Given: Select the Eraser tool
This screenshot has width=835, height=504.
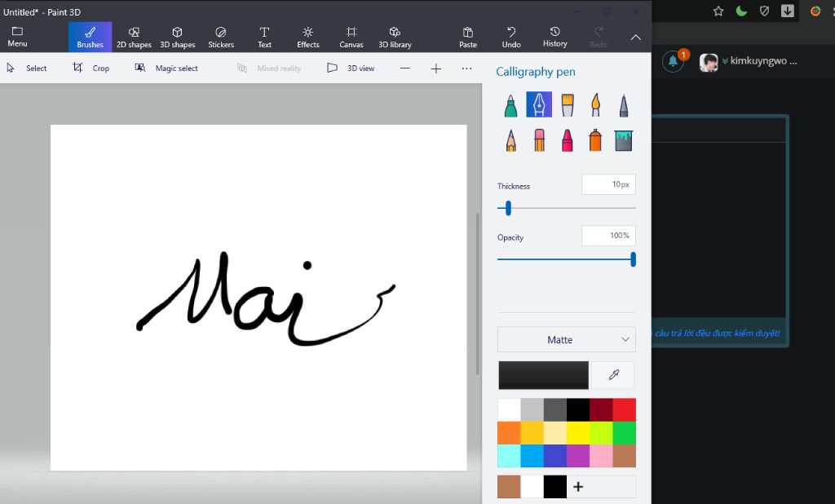Looking at the screenshot, I should [539, 140].
